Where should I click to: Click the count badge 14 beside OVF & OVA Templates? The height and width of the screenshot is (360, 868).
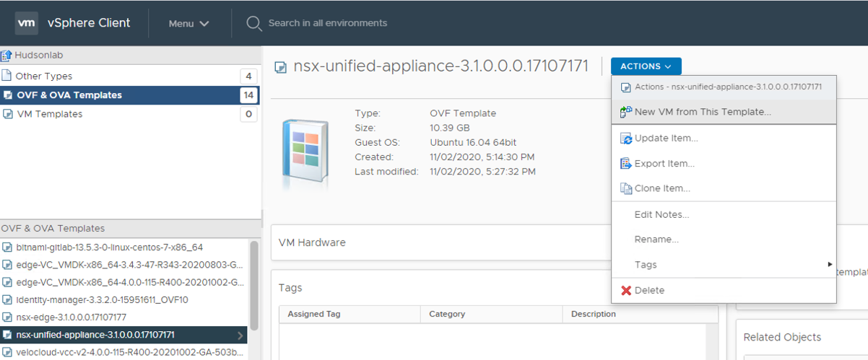248,95
